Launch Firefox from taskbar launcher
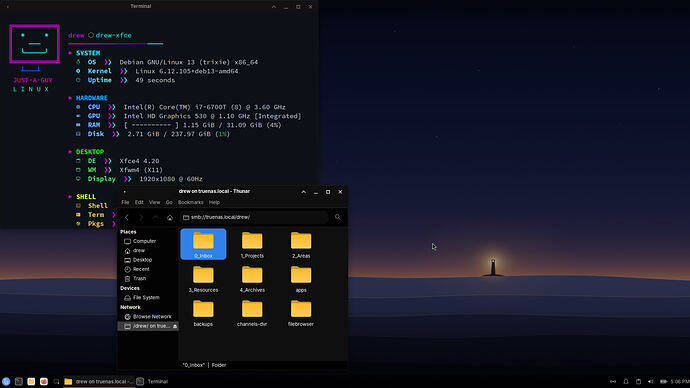 tap(44, 381)
